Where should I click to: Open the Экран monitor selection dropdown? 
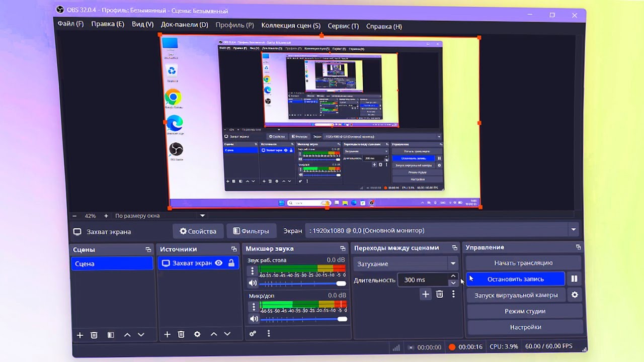click(443, 230)
